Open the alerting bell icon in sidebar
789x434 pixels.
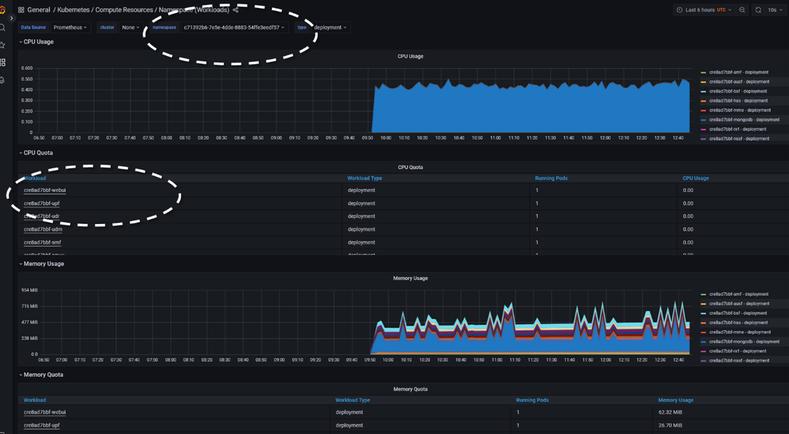[3, 79]
